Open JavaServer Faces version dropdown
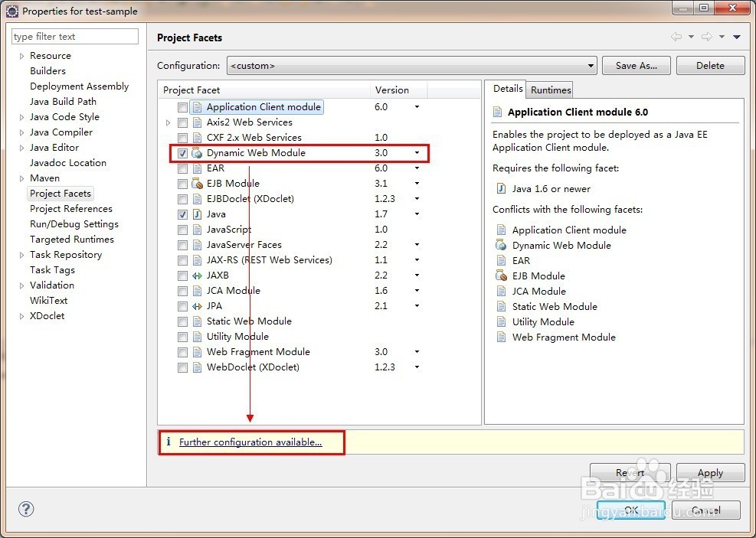The image size is (756, 538). point(417,245)
